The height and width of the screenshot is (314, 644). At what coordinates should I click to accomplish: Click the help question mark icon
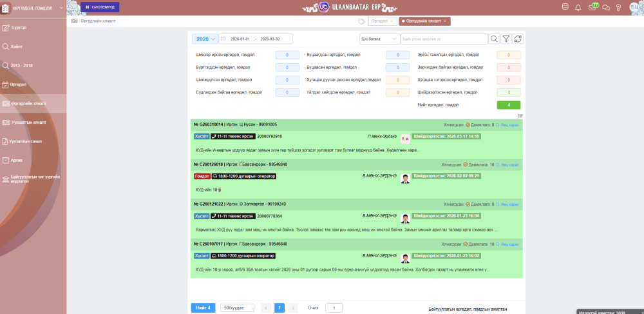pyautogui.click(x=618, y=7)
